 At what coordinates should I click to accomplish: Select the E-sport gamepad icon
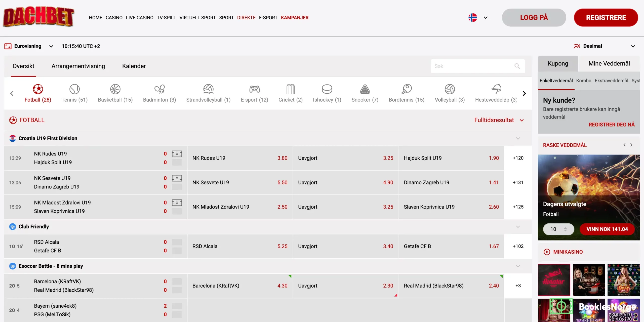254,89
